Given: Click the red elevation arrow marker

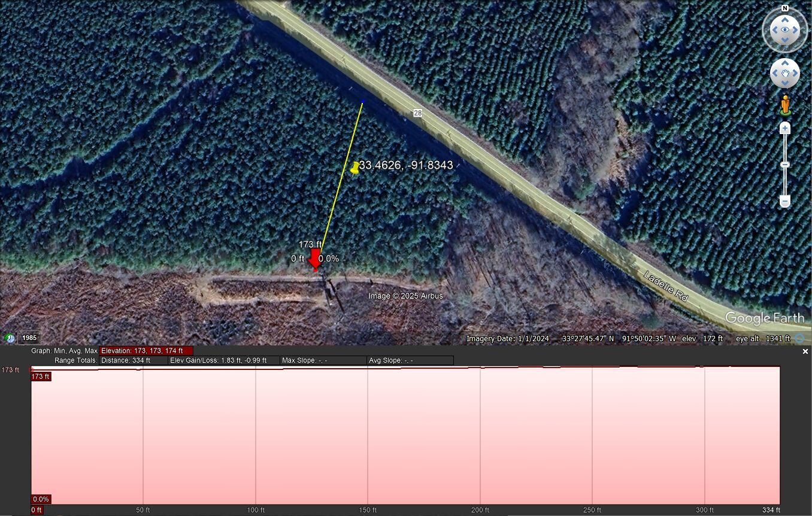Looking at the screenshot, I should tap(315, 260).
